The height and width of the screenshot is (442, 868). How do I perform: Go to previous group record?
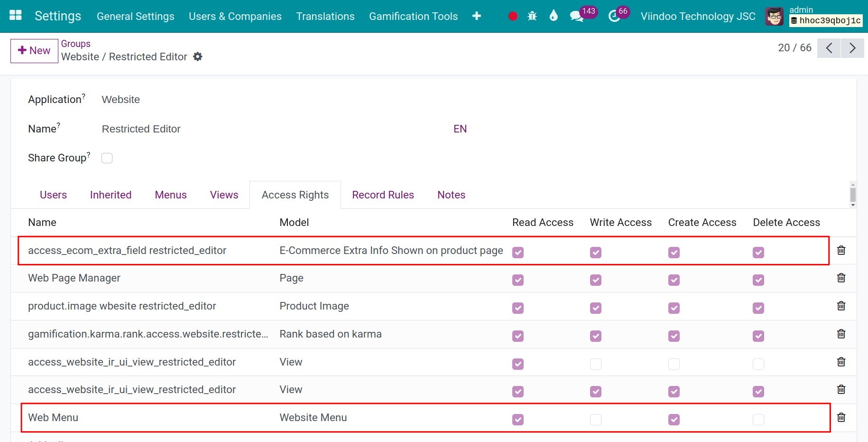[x=829, y=48]
